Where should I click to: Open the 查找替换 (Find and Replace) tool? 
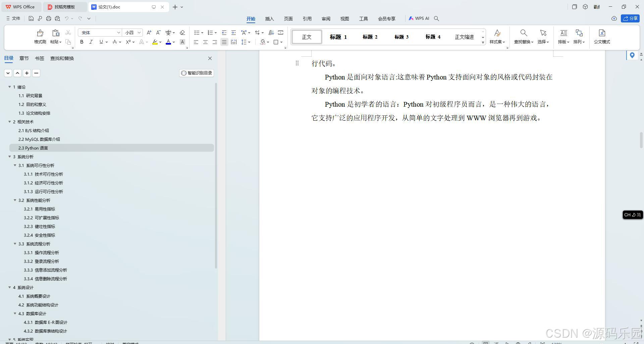(x=523, y=37)
